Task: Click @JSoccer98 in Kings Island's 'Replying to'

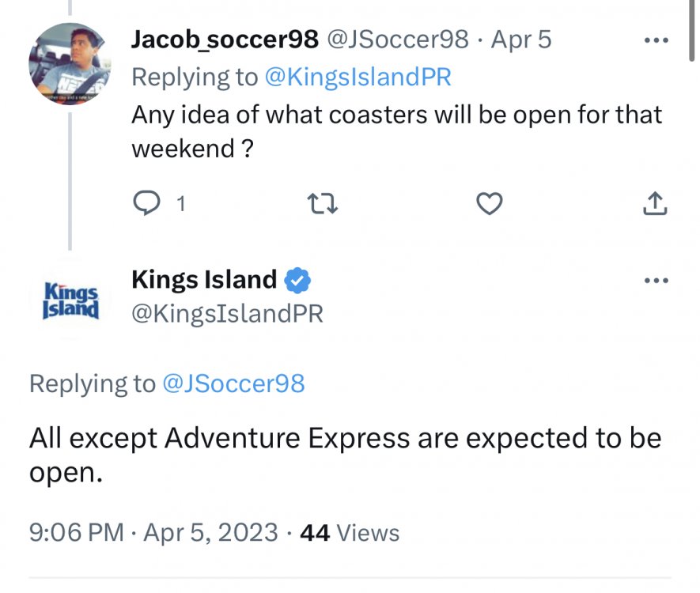Action: point(233,383)
